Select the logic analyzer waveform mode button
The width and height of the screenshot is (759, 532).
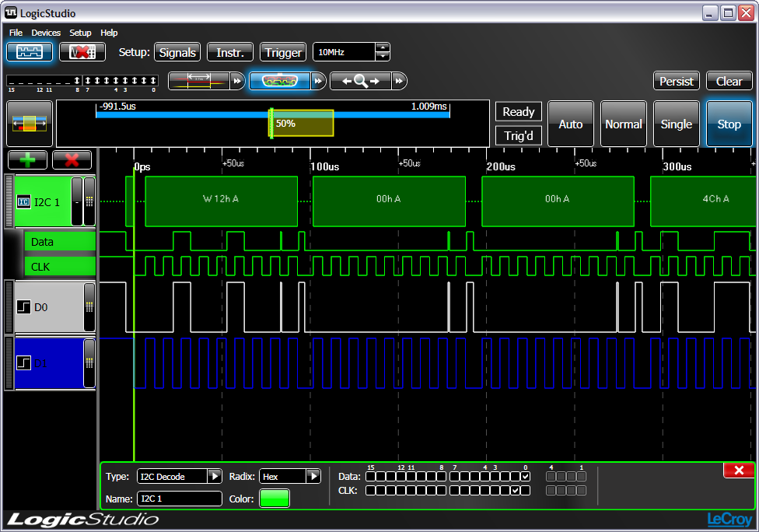pyautogui.click(x=30, y=52)
